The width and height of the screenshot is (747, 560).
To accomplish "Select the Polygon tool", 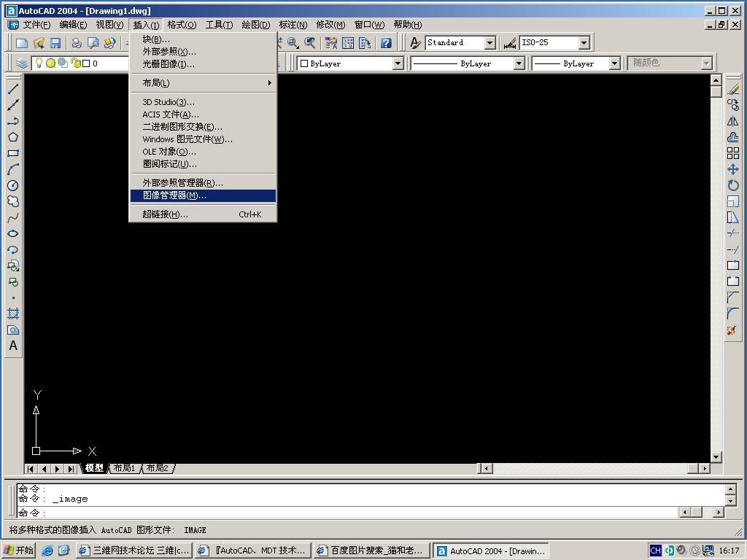I will click(x=13, y=137).
